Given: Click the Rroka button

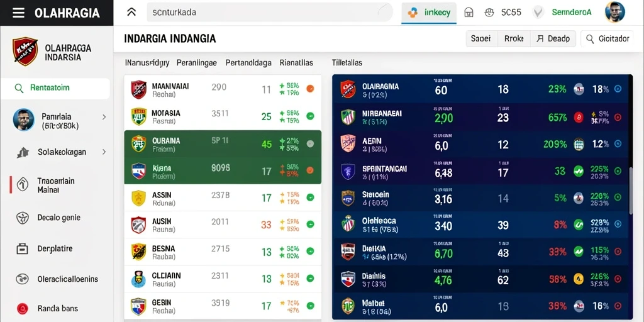Looking at the screenshot, I should point(514,39).
